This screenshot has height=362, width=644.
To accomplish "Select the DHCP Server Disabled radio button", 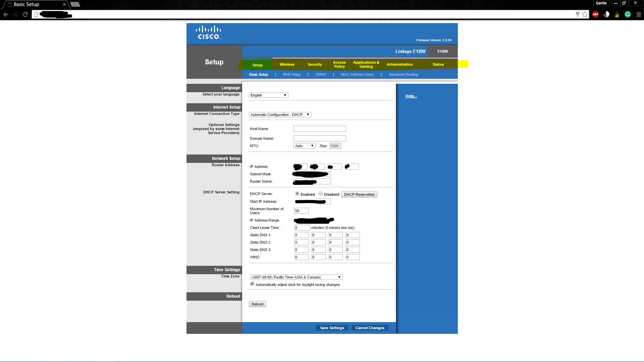I will [321, 194].
